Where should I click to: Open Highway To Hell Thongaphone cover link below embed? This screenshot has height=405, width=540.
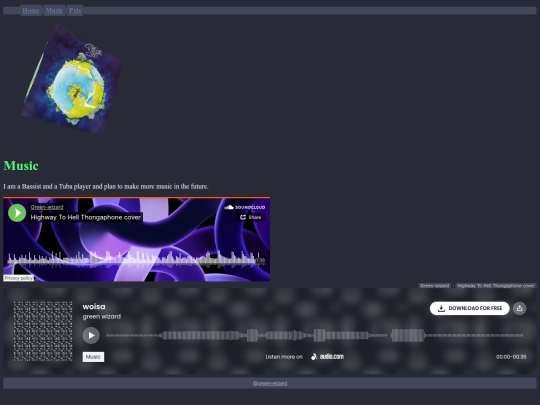(x=496, y=286)
